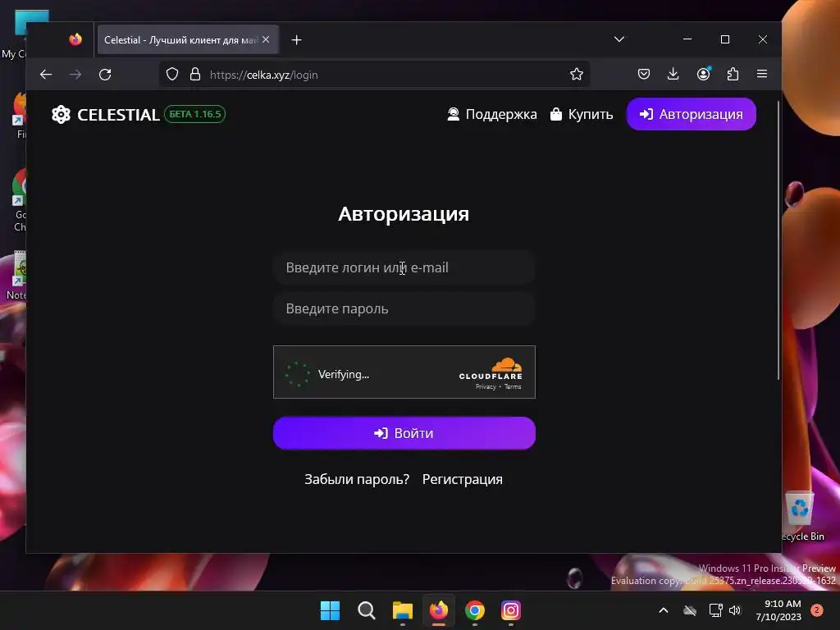Click the Firefox taskbar icon
Screen dimensions: 840x630
(x=439, y=610)
